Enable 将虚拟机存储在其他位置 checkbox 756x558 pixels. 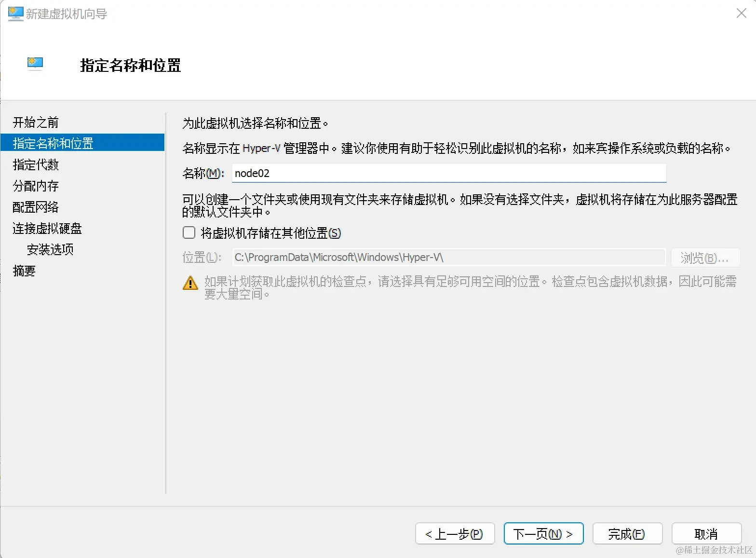[189, 233]
